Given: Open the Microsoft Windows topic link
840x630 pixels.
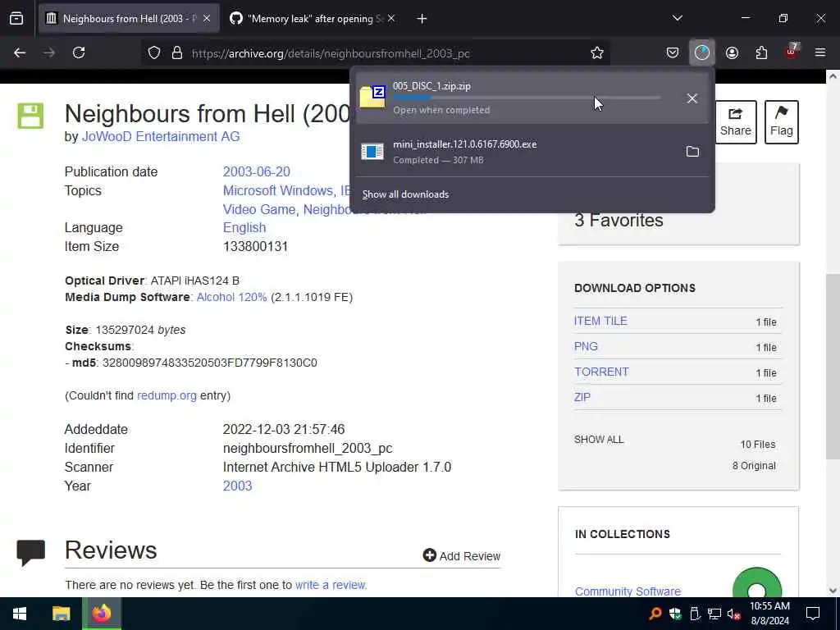Looking at the screenshot, I should pyautogui.click(x=278, y=190).
